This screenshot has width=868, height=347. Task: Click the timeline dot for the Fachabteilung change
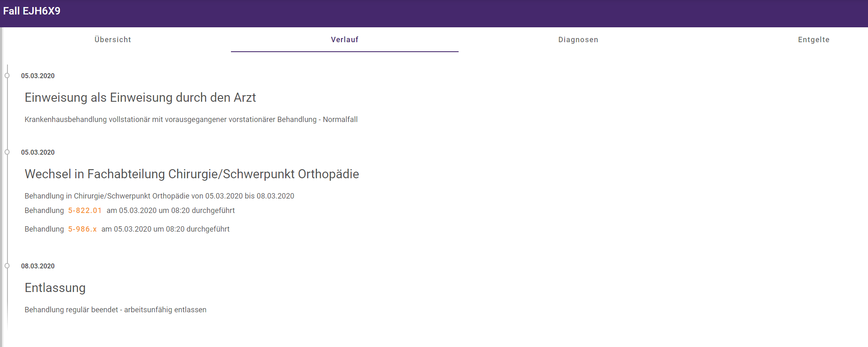click(7, 152)
